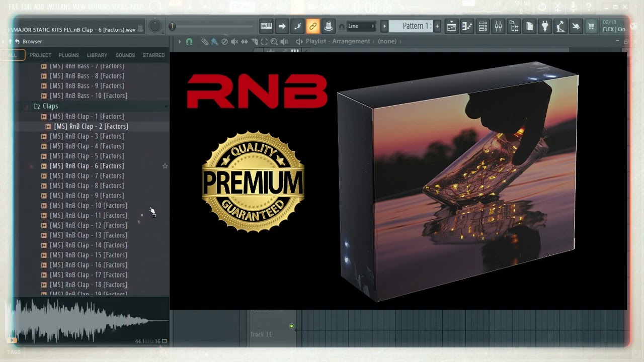Open the plugin picker plug icon
The image size is (644, 362).
(x=545, y=26)
